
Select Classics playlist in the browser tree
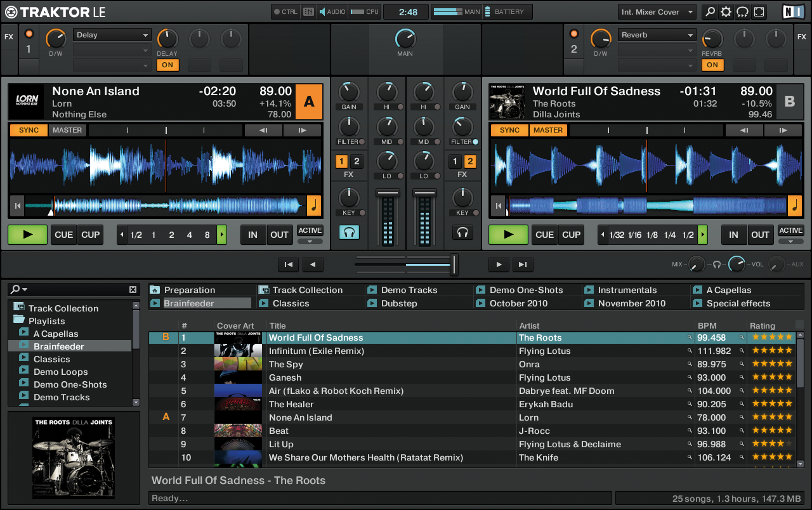51,359
